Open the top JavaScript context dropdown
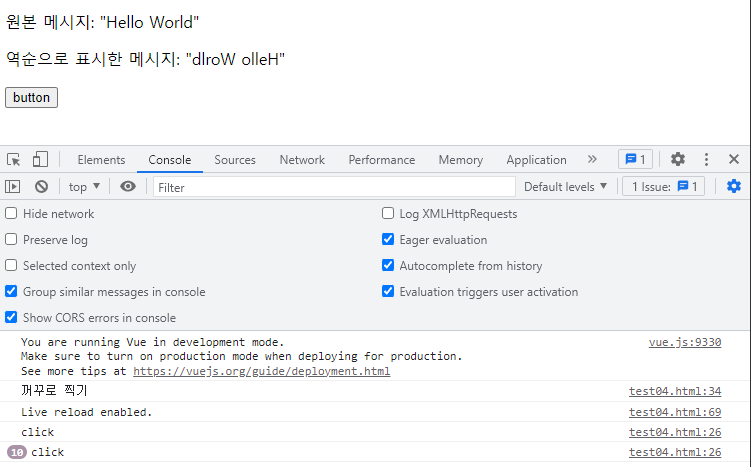 point(84,186)
